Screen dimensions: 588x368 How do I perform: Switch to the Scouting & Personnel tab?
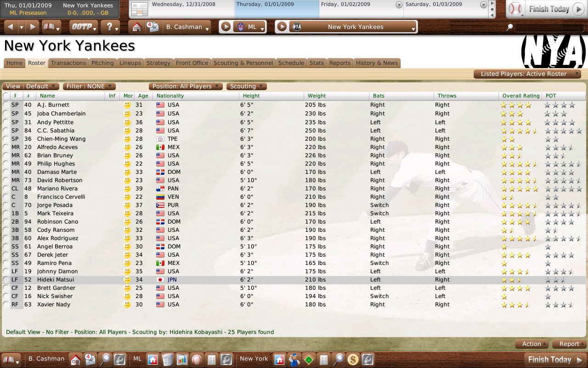(243, 63)
